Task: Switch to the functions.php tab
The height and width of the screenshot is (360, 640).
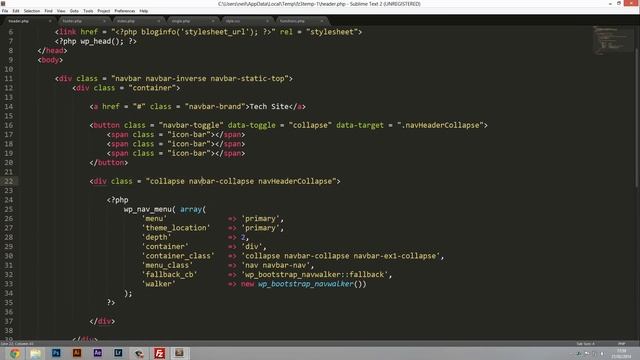Action: pos(299,21)
